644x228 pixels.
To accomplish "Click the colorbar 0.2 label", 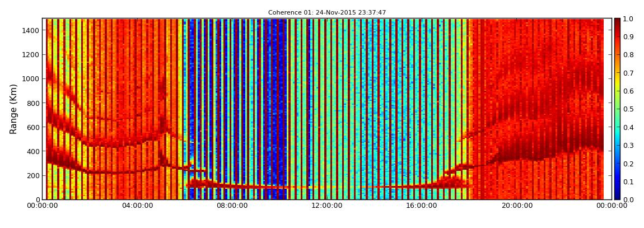I will [x=629, y=164].
